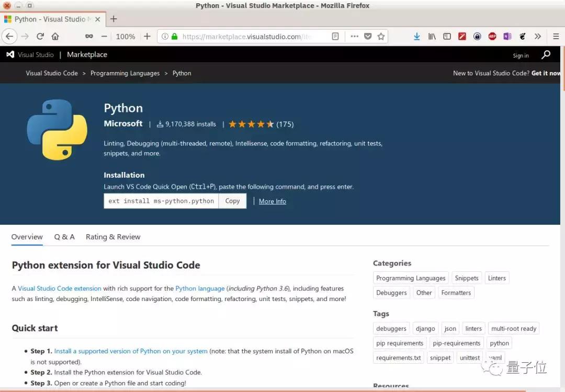Toggle the browser sidebar view
The height and width of the screenshot is (392, 565).
click(x=447, y=36)
